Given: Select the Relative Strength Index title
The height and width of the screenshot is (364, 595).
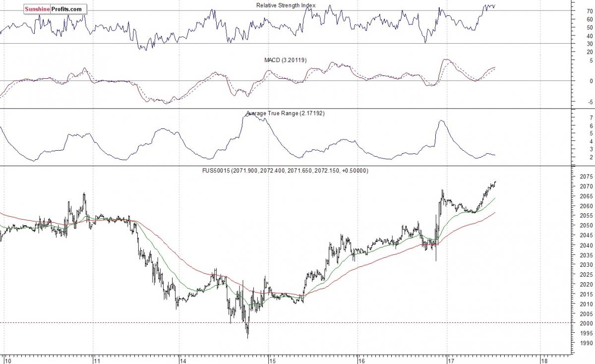Looking at the screenshot, I should [286, 5].
